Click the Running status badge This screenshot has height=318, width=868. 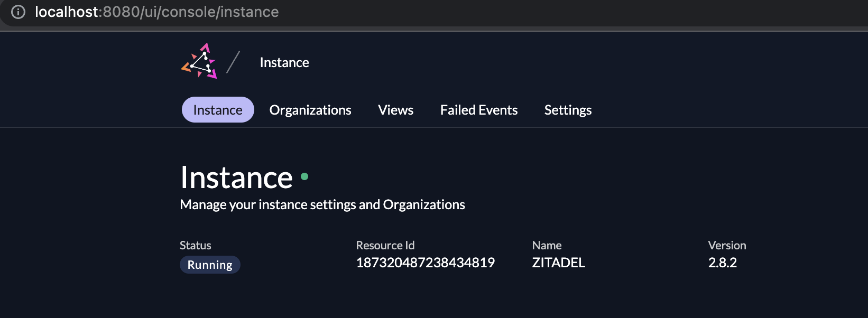pyautogui.click(x=210, y=265)
